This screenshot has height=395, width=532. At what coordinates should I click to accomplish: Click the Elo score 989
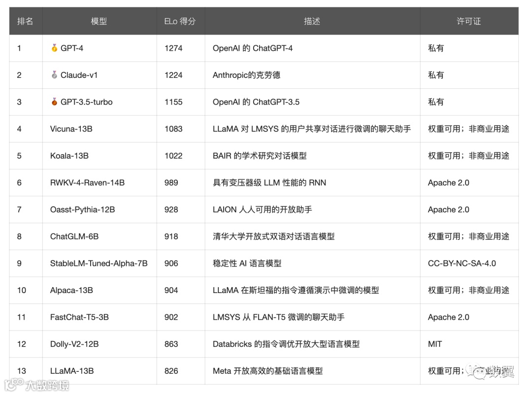pyautogui.click(x=171, y=183)
